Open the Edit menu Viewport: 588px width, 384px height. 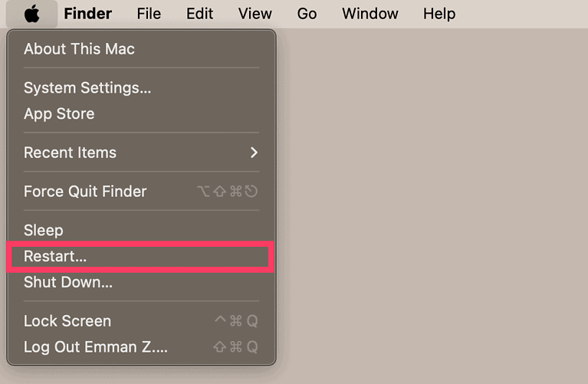pos(199,14)
